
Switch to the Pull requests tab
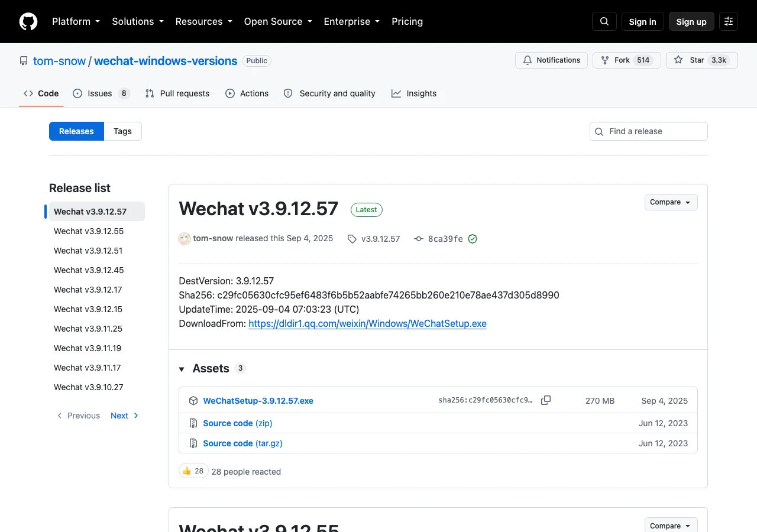pyautogui.click(x=177, y=93)
